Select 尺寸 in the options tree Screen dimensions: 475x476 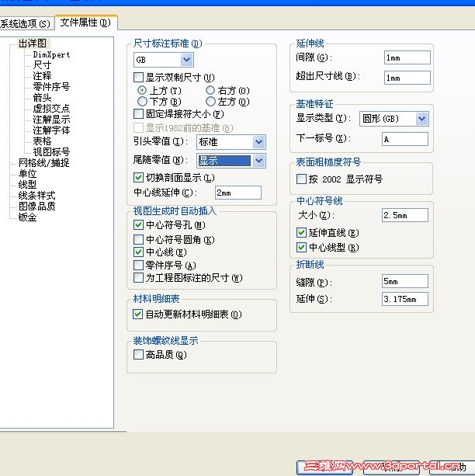(x=42, y=65)
